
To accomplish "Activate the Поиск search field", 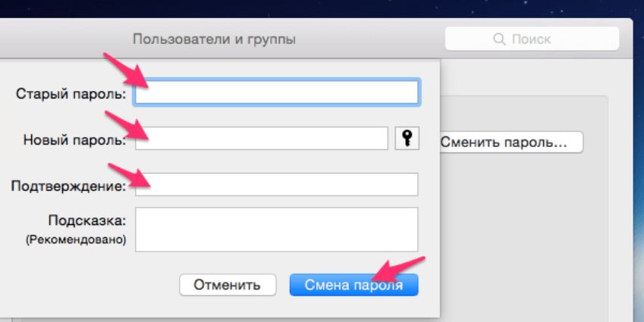I will tap(531, 39).
